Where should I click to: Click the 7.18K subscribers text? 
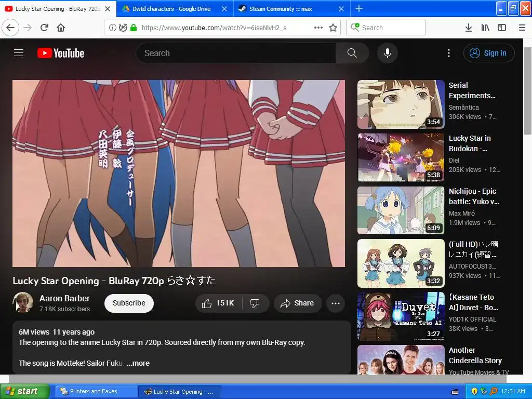click(64, 309)
